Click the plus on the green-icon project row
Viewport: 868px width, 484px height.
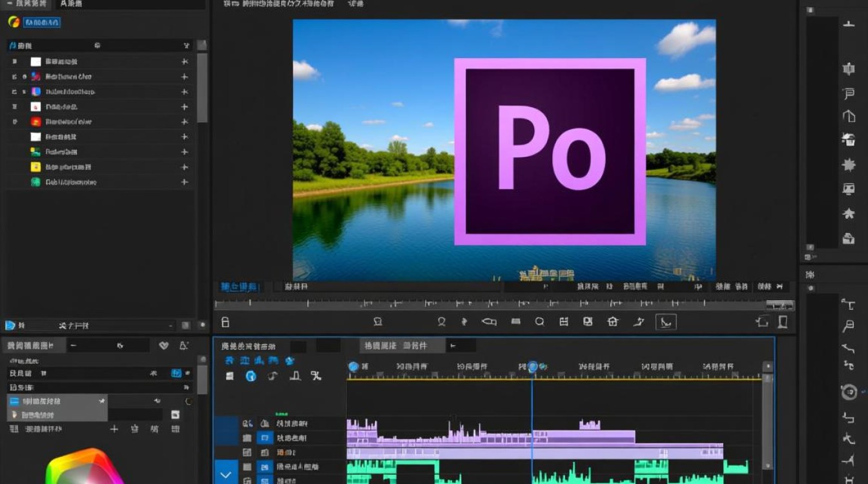click(x=185, y=182)
